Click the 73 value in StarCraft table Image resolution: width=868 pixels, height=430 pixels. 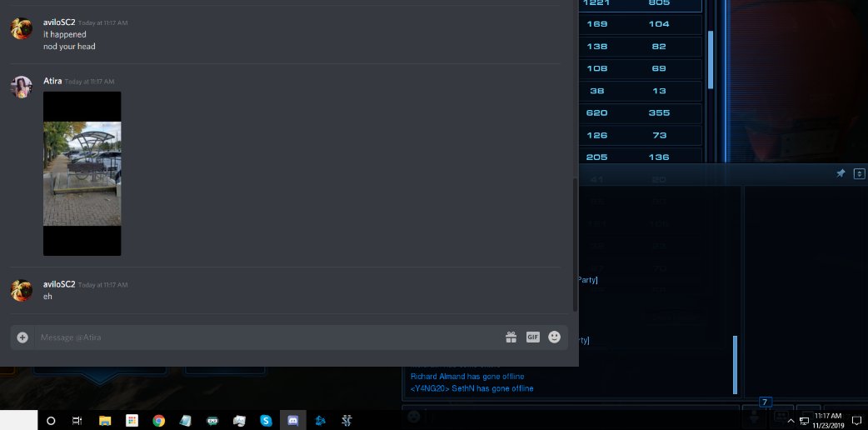pos(659,135)
